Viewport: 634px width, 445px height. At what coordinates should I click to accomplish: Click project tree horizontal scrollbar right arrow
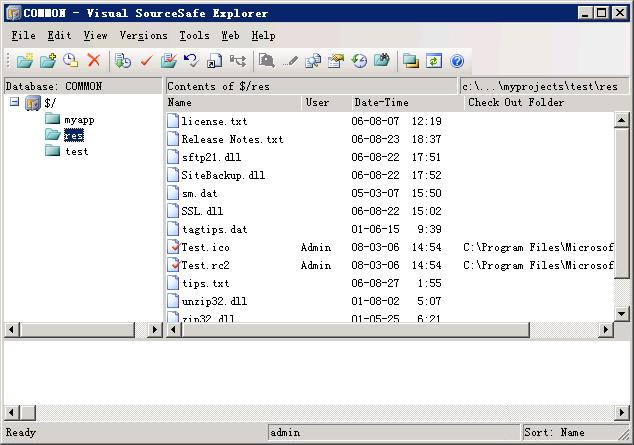(x=155, y=329)
